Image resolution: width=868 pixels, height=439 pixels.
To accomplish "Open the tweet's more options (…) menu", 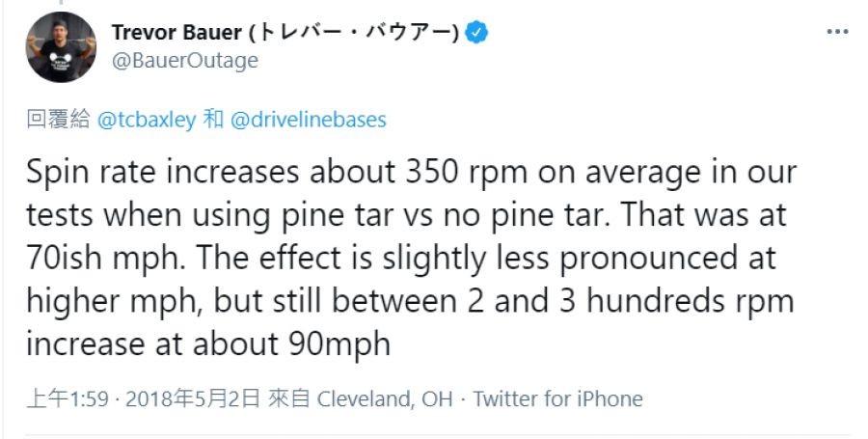I will click(x=836, y=31).
